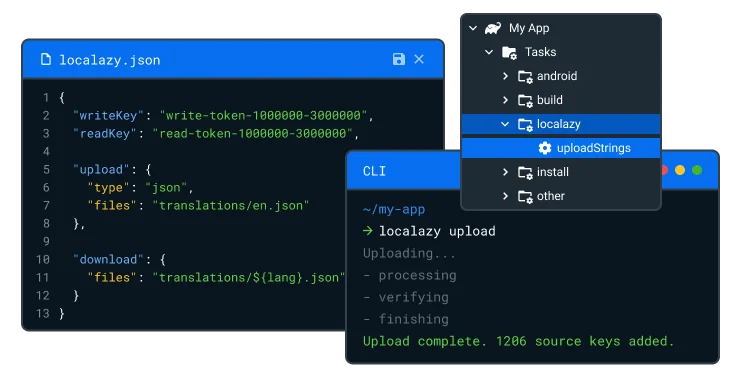Expand the build tasks chevron
Viewport: 740px width, 380px height.
[505, 100]
